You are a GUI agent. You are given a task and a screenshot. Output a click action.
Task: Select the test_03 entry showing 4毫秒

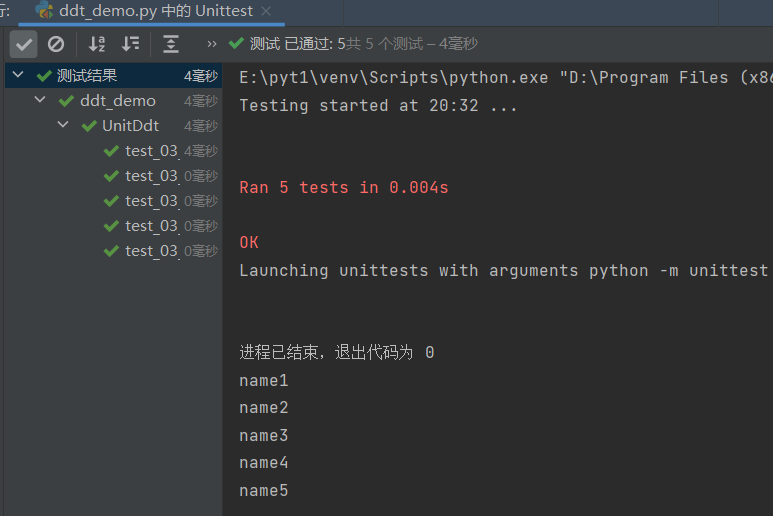click(x=151, y=151)
